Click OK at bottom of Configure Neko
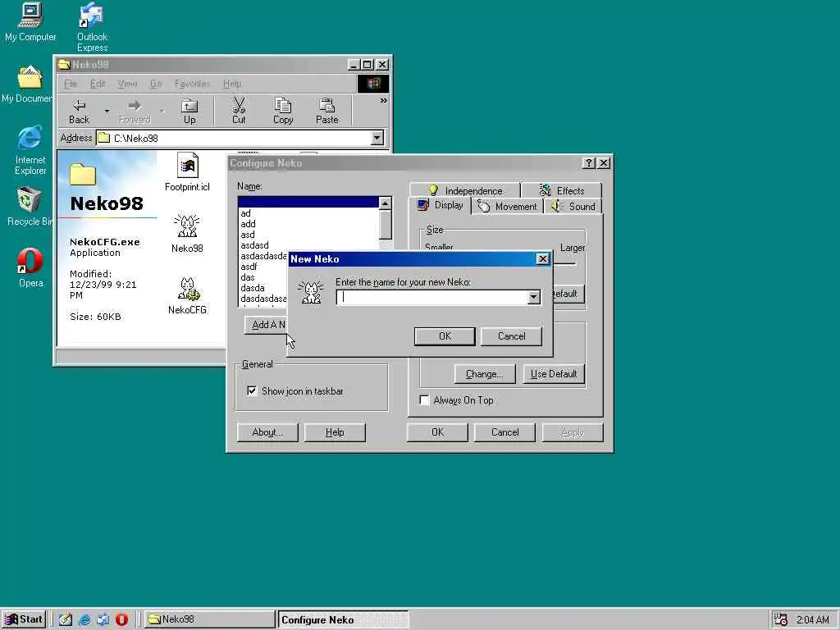The height and width of the screenshot is (630, 840). (438, 432)
